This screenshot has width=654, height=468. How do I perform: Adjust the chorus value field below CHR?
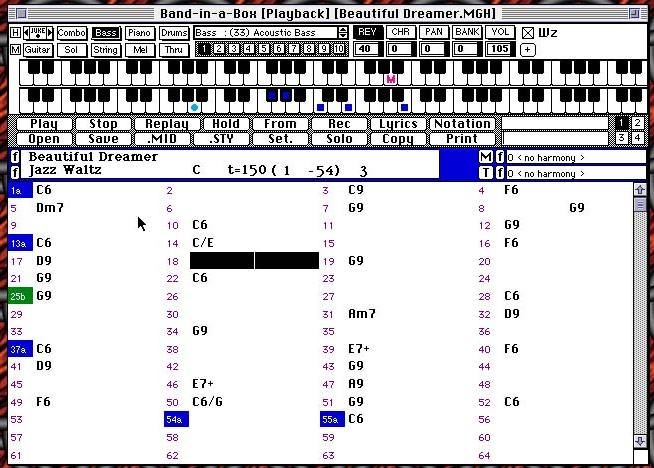(400, 49)
